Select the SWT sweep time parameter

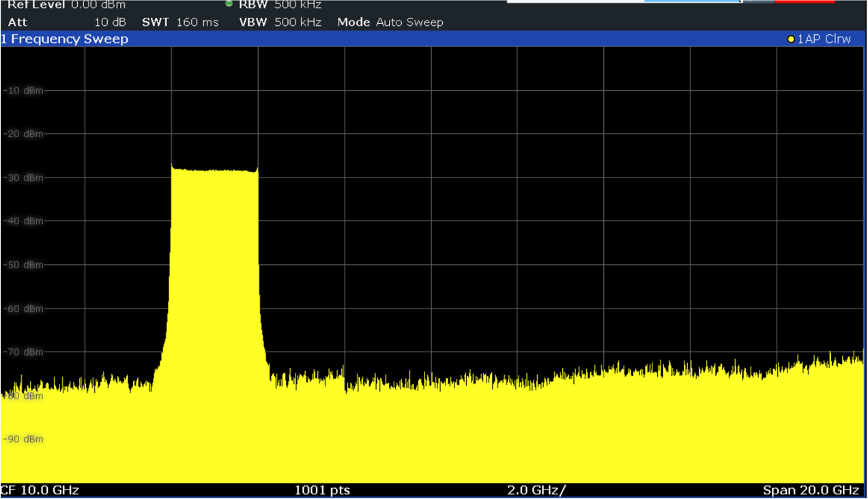(x=156, y=22)
